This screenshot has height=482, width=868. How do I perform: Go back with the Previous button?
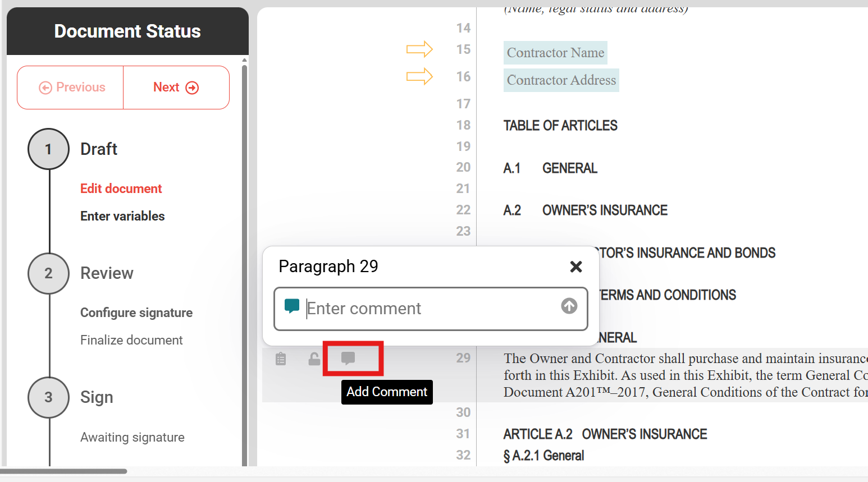[x=71, y=88]
